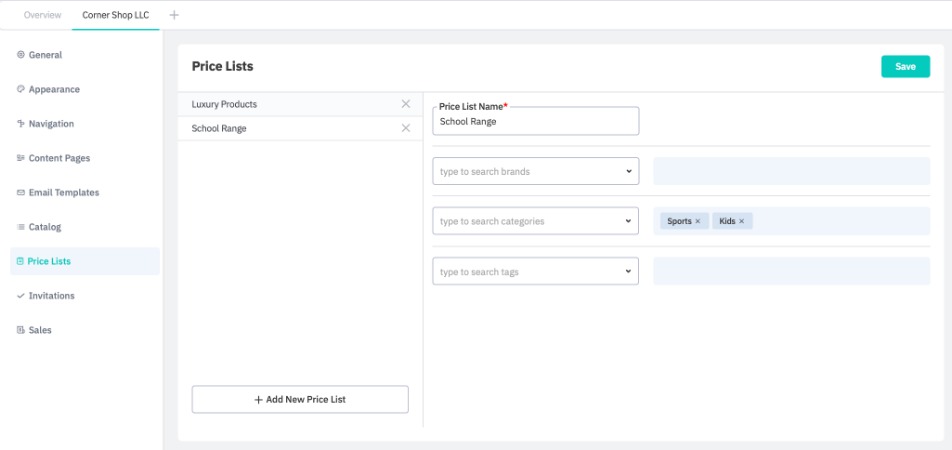Remove the Kids category tag
The height and width of the screenshot is (450, 952).
742,221
